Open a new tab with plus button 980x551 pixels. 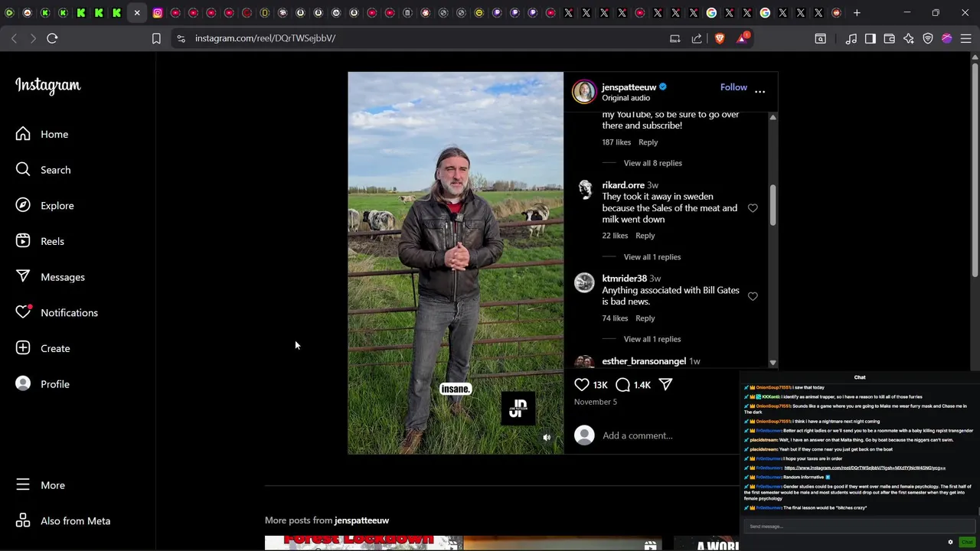(857, 13)
